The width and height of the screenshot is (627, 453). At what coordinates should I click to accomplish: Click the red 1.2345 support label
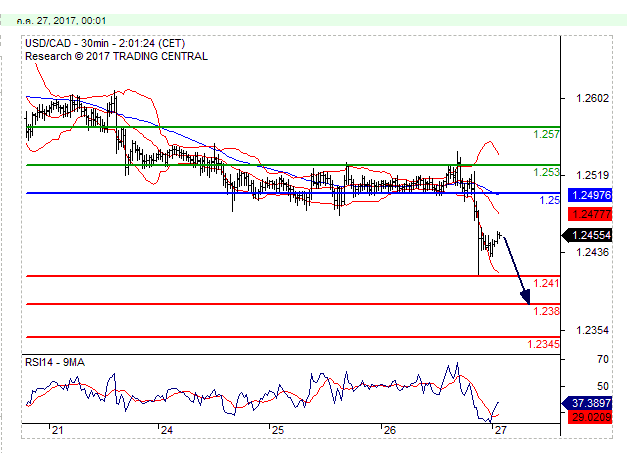543,344
